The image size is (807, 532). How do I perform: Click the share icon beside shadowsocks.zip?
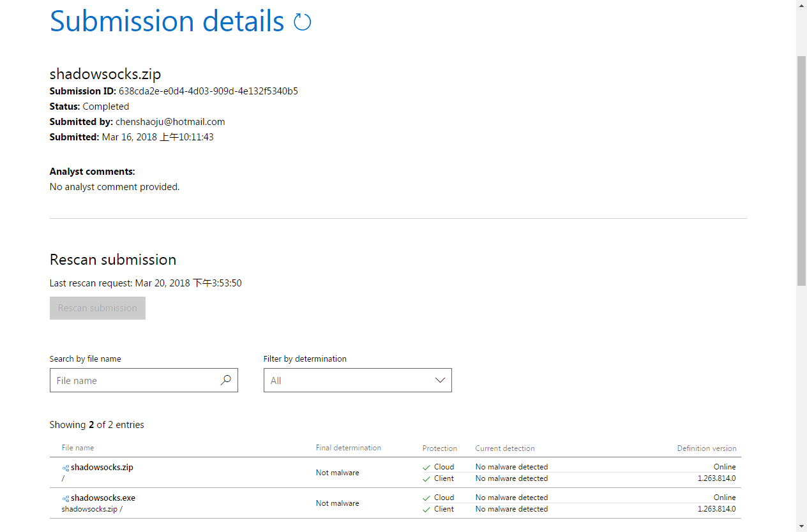click(66, 468)
